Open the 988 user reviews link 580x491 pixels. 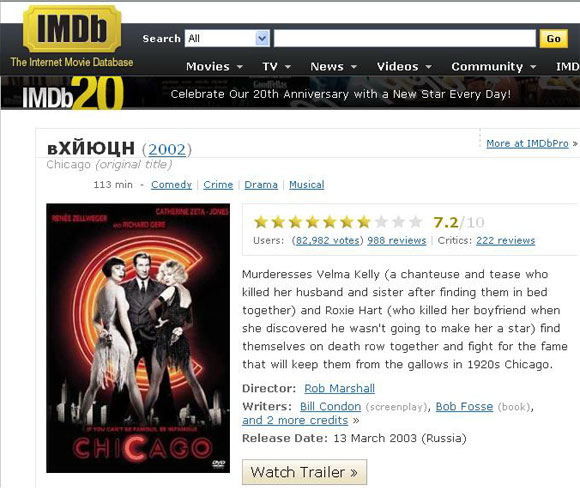[397, 241]
